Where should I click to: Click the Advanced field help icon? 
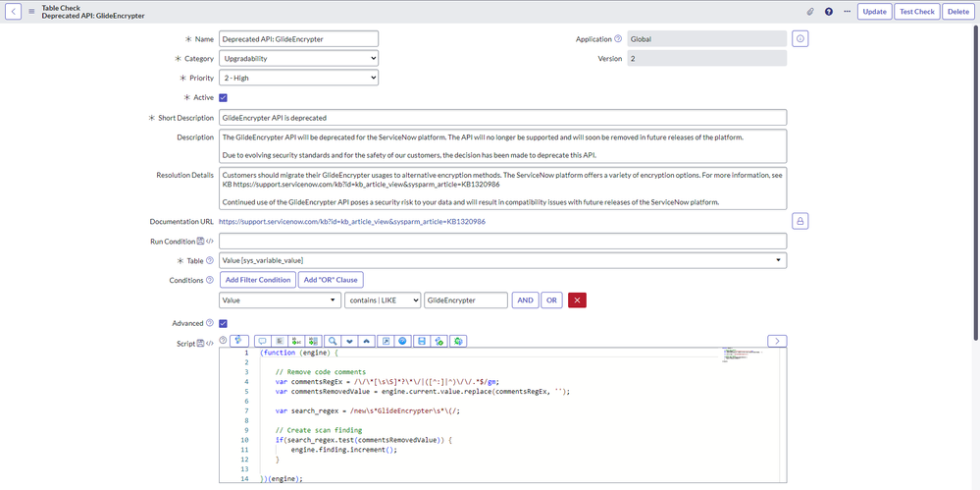209,323
